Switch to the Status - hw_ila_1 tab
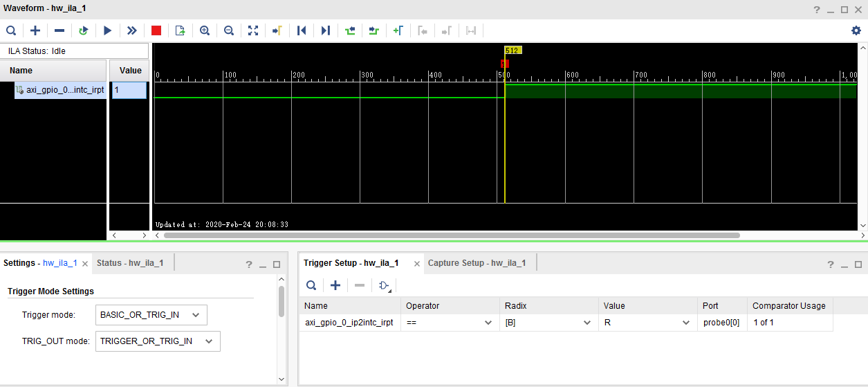Screen dimensions: 868x387 [130, 263]
